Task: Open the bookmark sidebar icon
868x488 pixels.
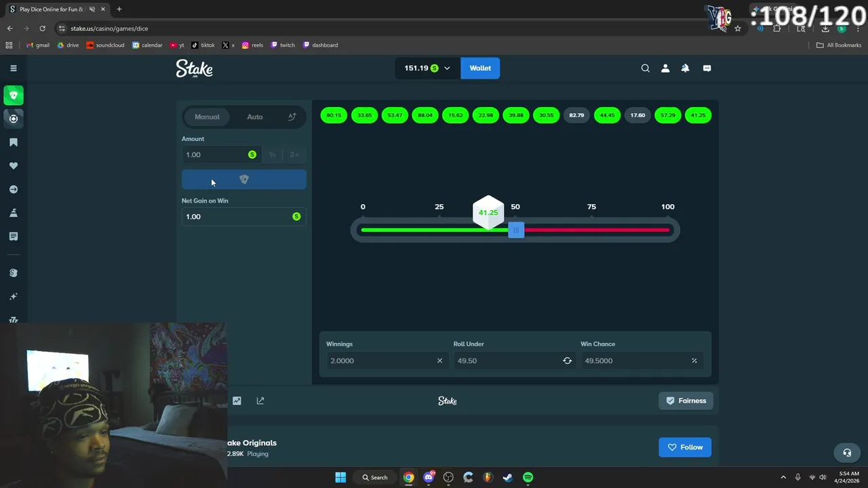Action: (14, 142)
